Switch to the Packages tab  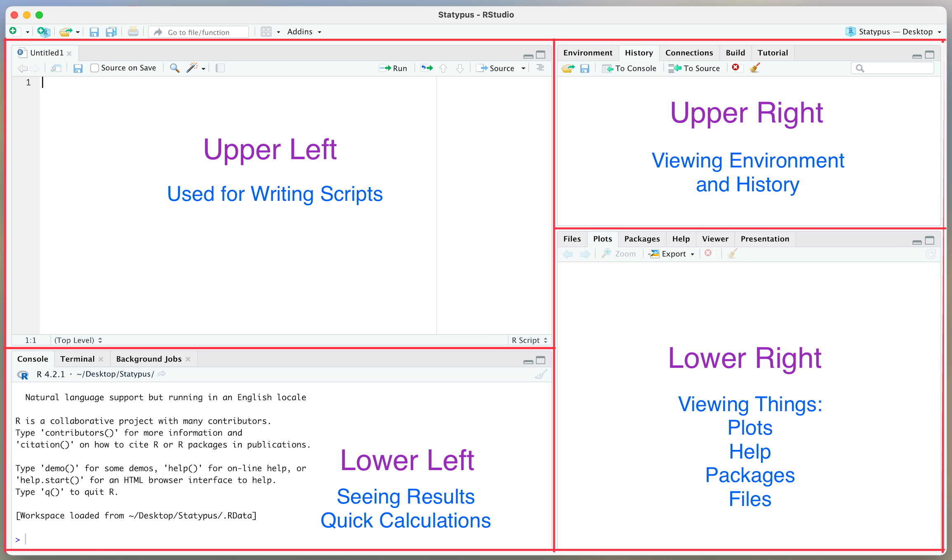(642, 238)
